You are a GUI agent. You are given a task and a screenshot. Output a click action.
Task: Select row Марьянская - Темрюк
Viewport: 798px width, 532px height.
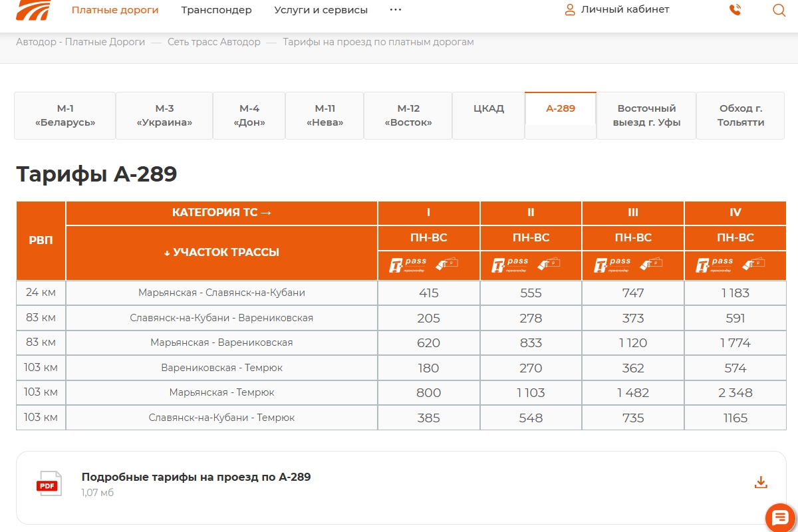click(401, 393)
